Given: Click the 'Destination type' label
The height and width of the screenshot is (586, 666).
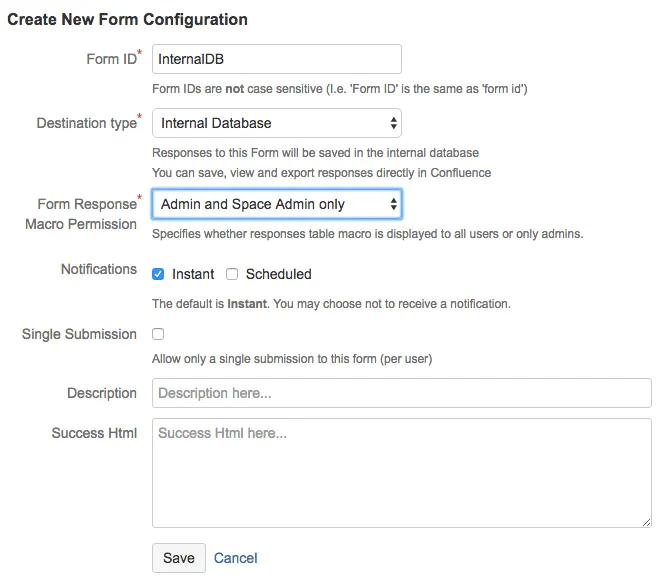Looking at the screenshot, I should (87, 123).
